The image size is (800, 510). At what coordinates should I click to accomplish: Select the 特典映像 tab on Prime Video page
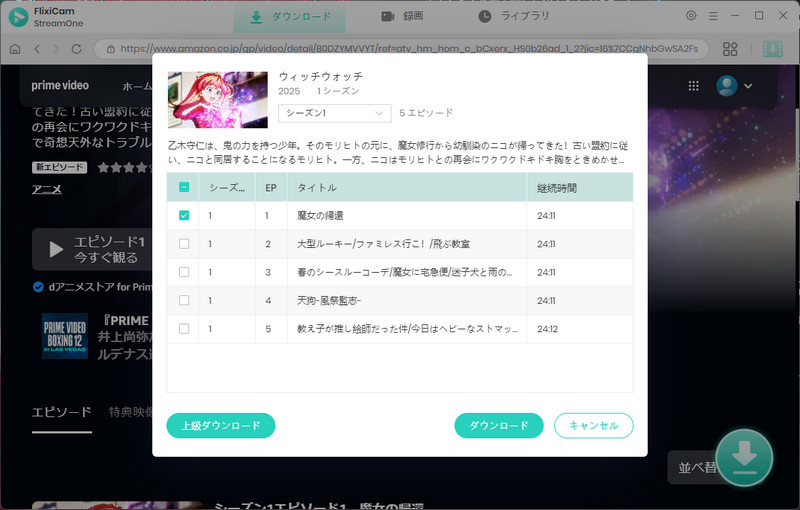pos(131,412)
